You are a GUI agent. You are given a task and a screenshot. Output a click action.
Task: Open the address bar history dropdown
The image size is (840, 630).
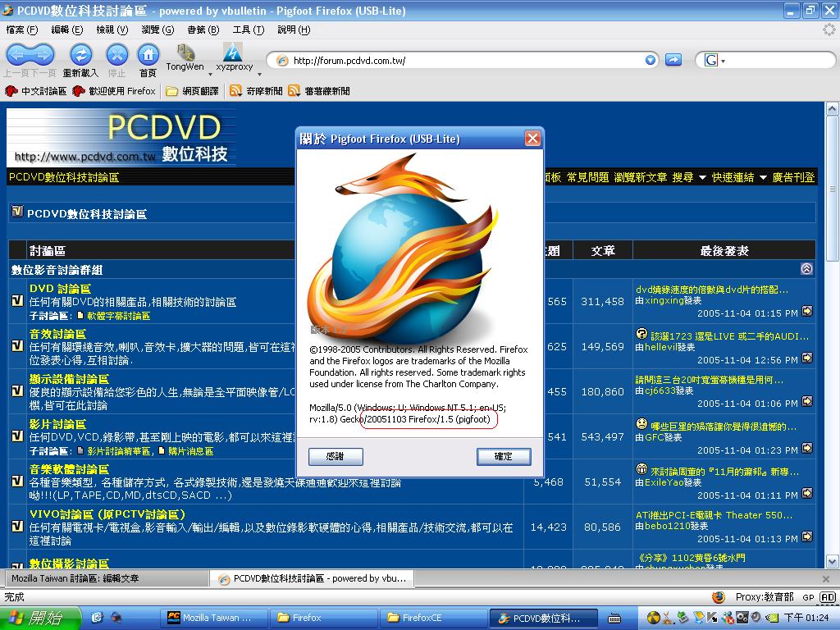(651, 60)
